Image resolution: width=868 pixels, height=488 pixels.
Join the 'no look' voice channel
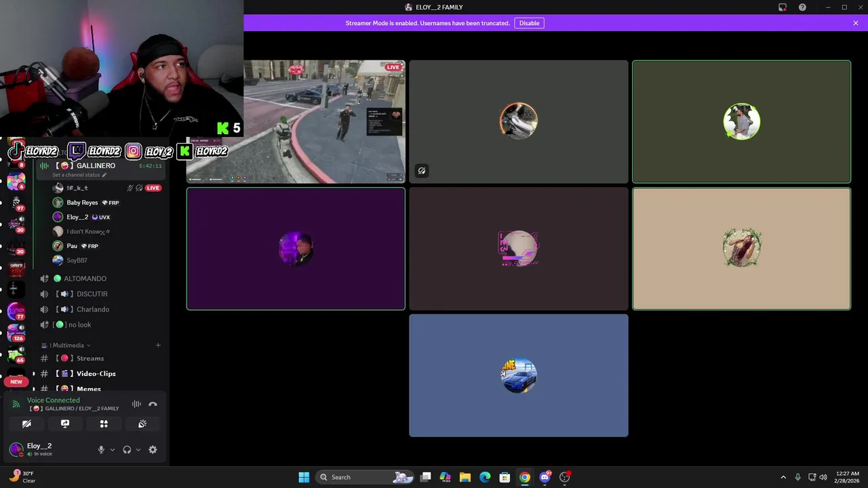[x=79, y=325]
